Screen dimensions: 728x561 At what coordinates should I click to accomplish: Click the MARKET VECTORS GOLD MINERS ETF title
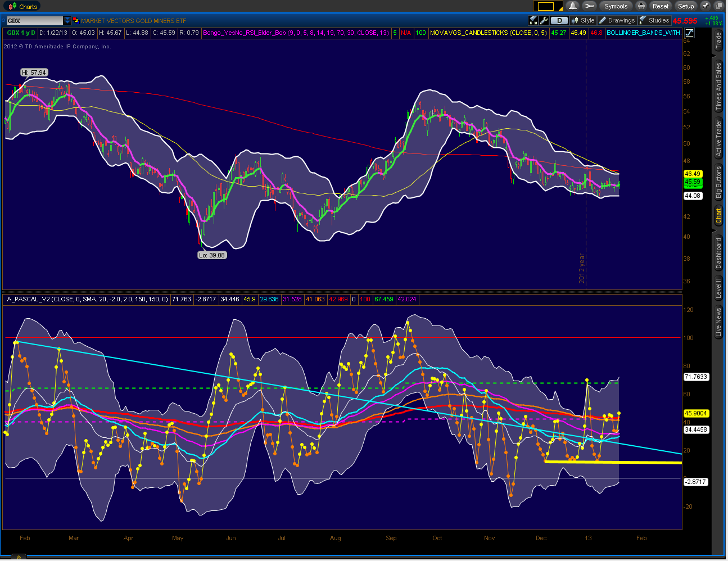[133, 21]
